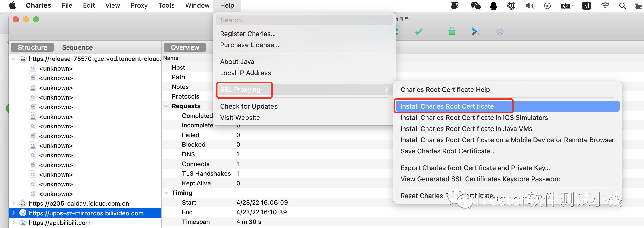Open WeChat icon in menu bar
Screen dimensions: 644x228
click(475, 5)
